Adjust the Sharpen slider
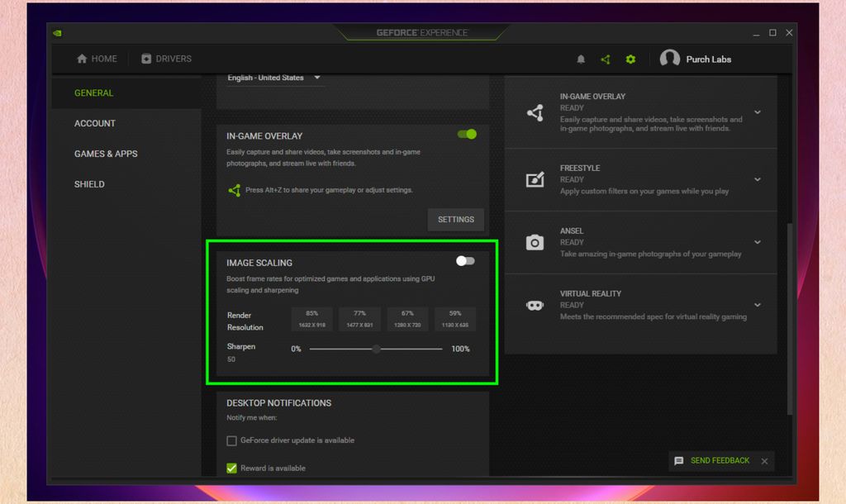Screen dimensions: 846x504 (376, 349)
